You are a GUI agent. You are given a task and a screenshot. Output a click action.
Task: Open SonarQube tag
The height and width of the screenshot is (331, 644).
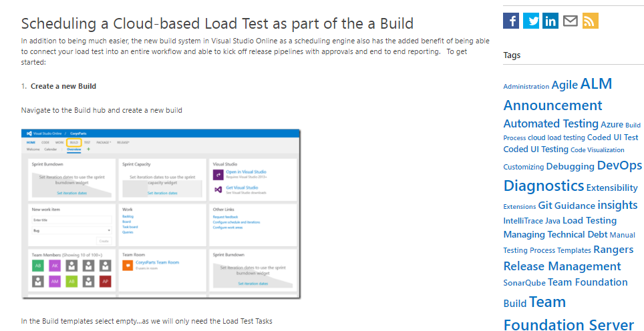[524, 283]
